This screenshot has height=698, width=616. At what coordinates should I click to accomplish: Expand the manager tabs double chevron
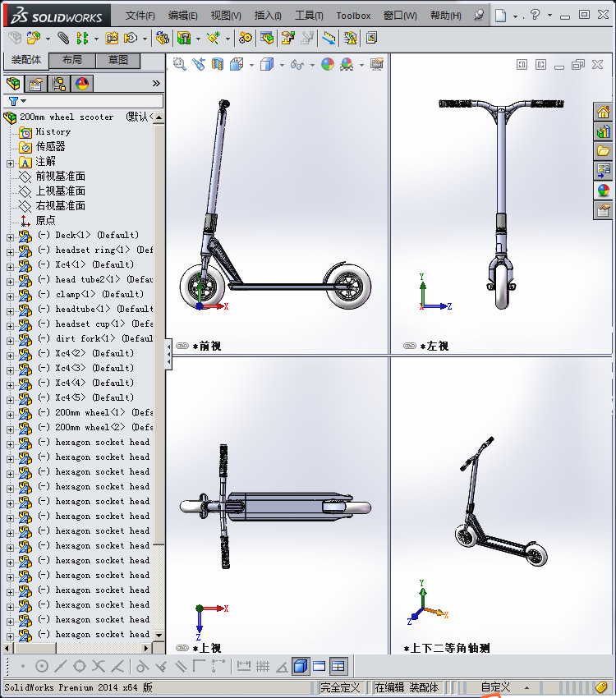point(156,83)
